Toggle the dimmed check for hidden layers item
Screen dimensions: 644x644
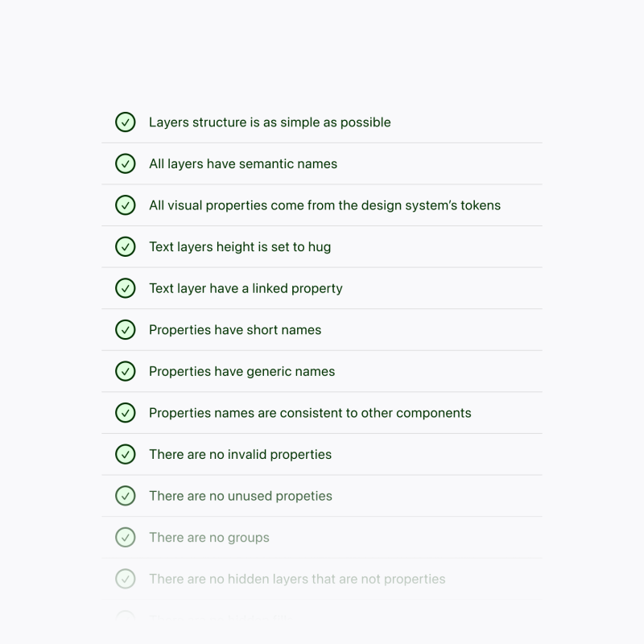pyautogui.click(x=126, y=579)
